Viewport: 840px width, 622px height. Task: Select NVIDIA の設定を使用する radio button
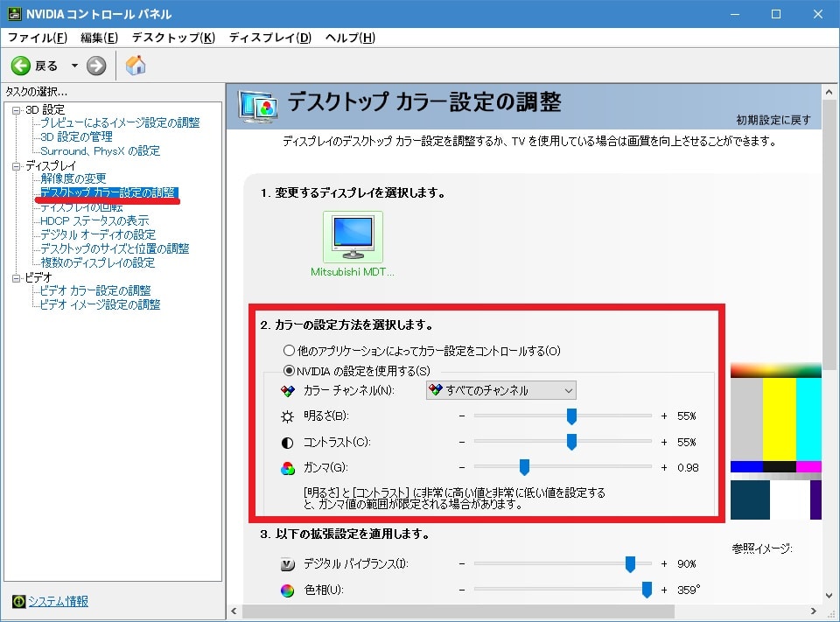[290, 370]
